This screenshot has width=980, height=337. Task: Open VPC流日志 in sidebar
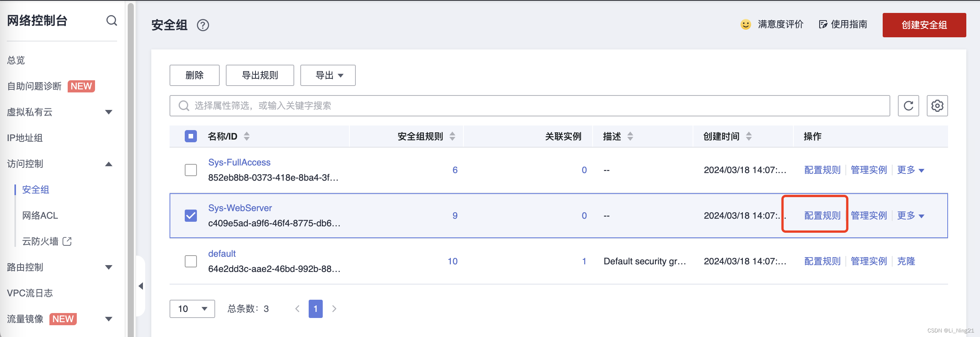(30, 293)
